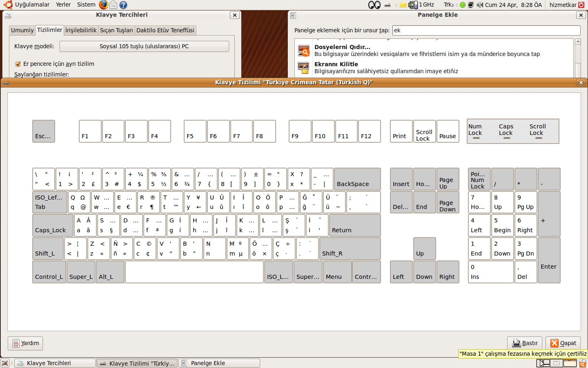Click the red power button icon
The image size is (588, 368).
coord(581,5)
